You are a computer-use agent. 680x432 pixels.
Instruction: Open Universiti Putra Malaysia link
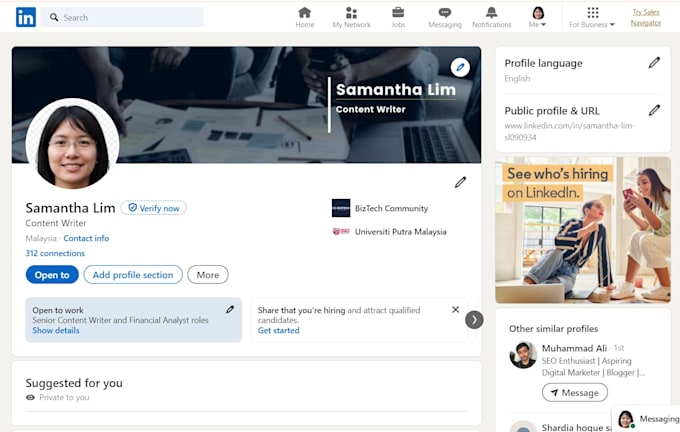point(400,232)
